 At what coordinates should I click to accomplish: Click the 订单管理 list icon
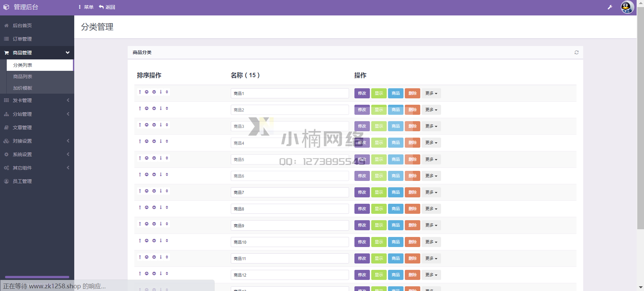6,39
